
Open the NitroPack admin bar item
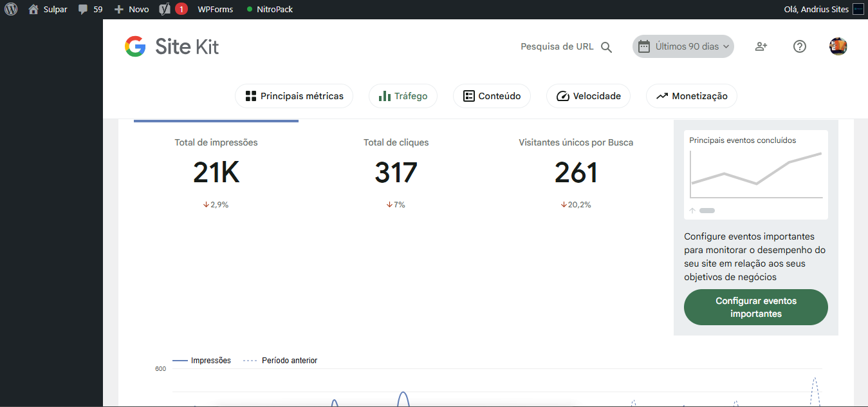click(270, 9)
